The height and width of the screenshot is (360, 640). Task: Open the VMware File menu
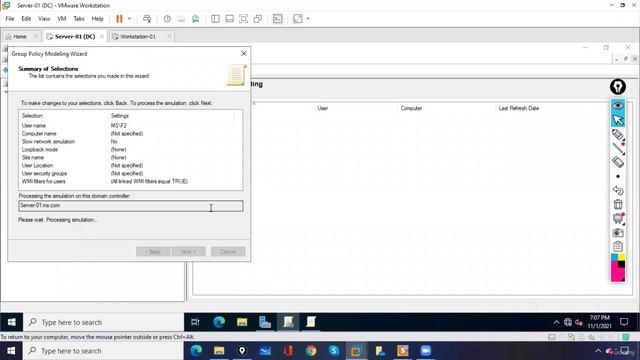(x=10, y=19)
